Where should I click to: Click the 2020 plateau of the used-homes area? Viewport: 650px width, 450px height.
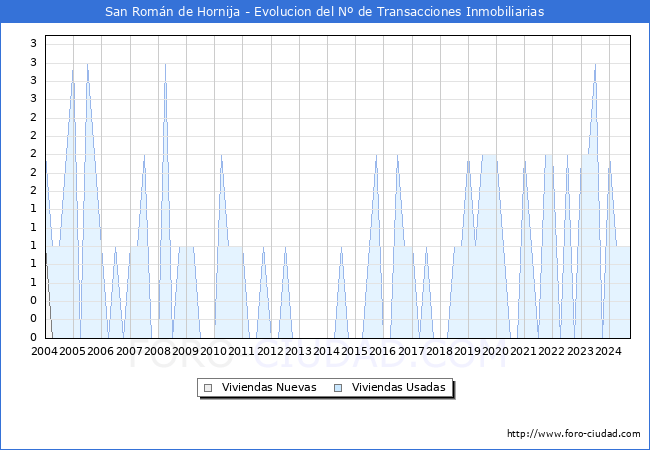point(489,155)
